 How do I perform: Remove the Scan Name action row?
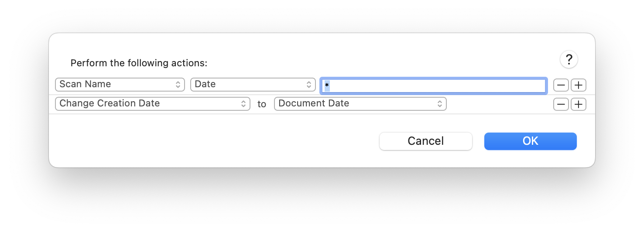point(561,85)
